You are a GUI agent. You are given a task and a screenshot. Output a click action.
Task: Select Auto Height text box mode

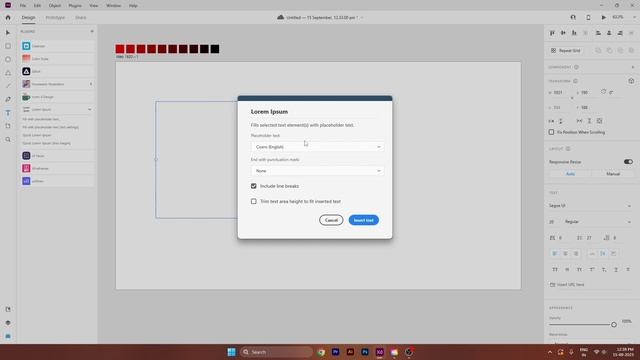coord(589,121)
